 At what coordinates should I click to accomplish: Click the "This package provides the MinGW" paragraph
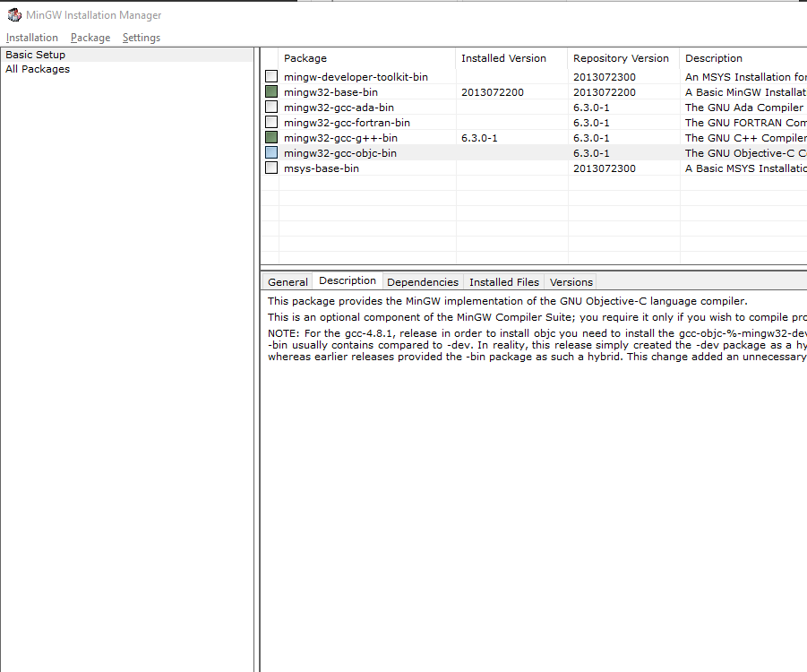coord(507,301)
